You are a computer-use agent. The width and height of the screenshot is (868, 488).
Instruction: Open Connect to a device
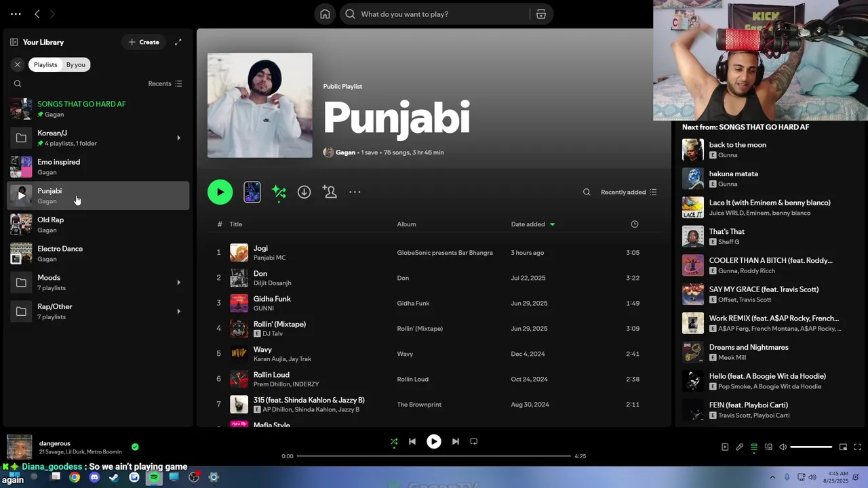pos(768,447)
